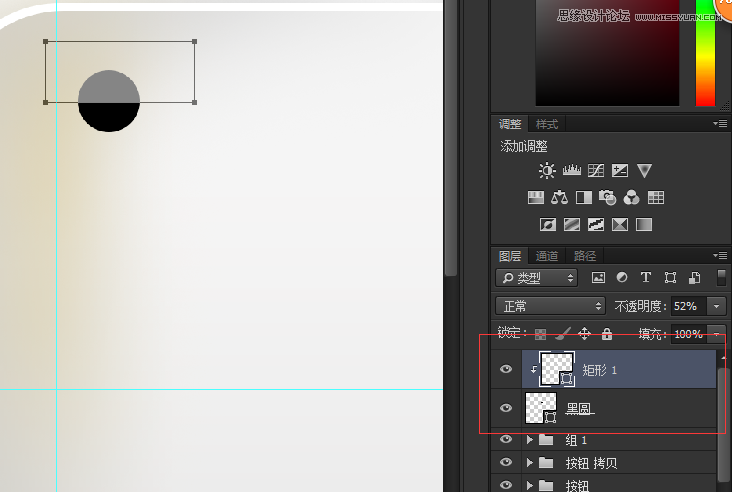The image size is (732, 492).
Task: Switch to the 图层 tab
Action: coord(510,256)
